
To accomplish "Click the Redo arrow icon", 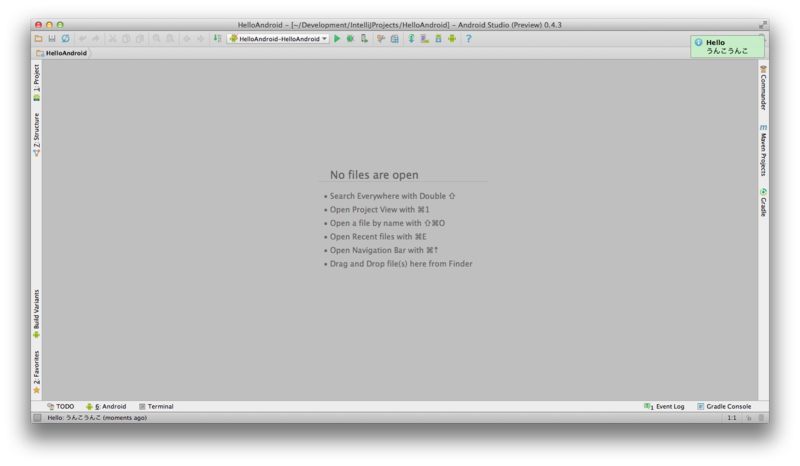I will pos(95,39).
